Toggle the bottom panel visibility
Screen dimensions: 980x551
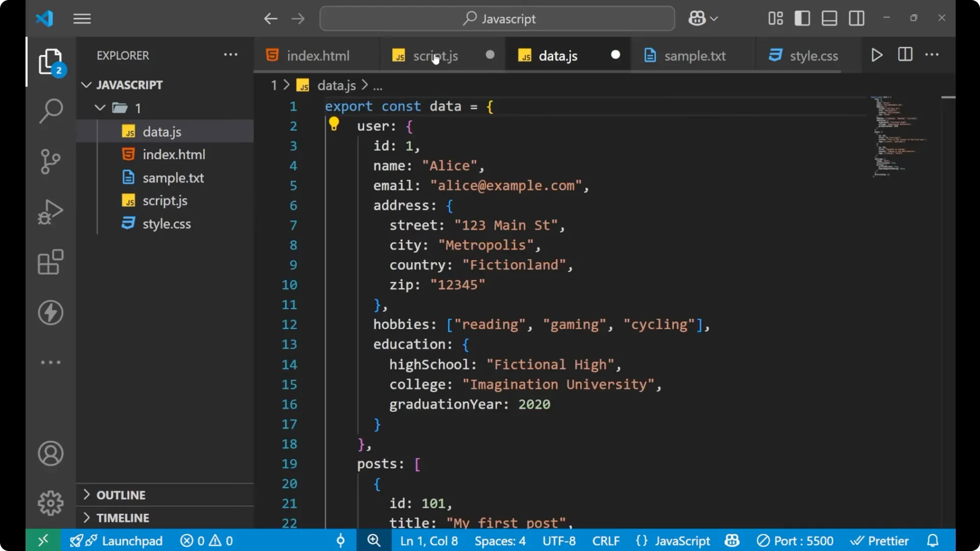coord(829,18)
